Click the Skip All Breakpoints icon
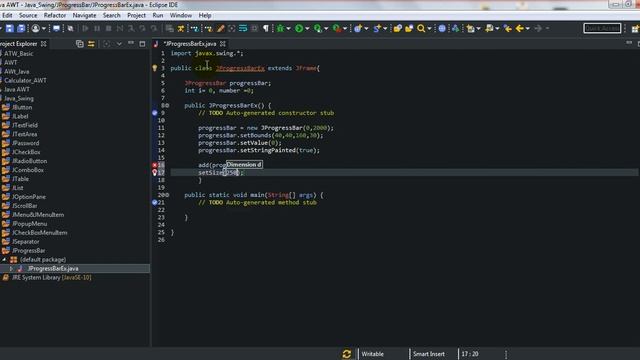Viewport: 640px width, 360px height. click(70, 28)
